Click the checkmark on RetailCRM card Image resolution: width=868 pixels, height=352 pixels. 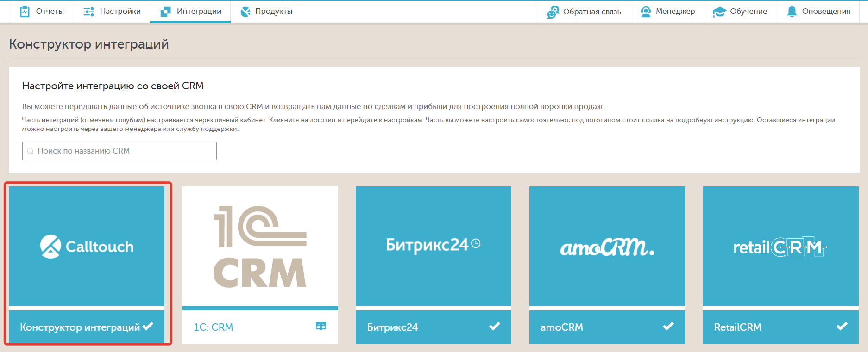click(842, 327)
